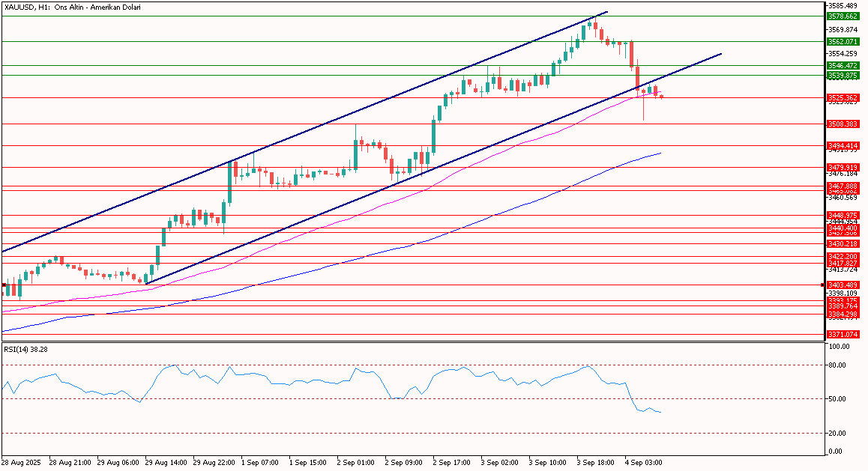Image resolution: width=868 pixels, height=471 pixels.
Task: Click the red 3467.888 price label
Action: (x=843, y=186)
